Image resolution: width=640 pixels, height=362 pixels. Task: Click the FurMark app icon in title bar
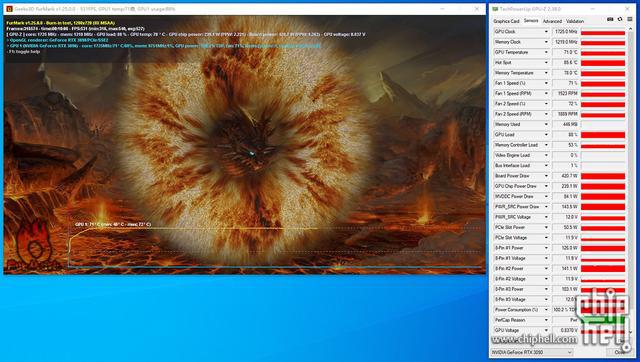(x=9, y=9)
